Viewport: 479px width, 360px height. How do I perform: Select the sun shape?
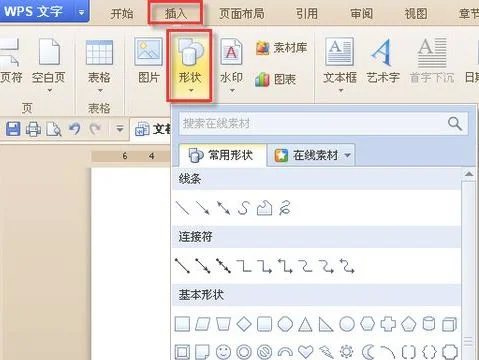click(x=347, y=352)
